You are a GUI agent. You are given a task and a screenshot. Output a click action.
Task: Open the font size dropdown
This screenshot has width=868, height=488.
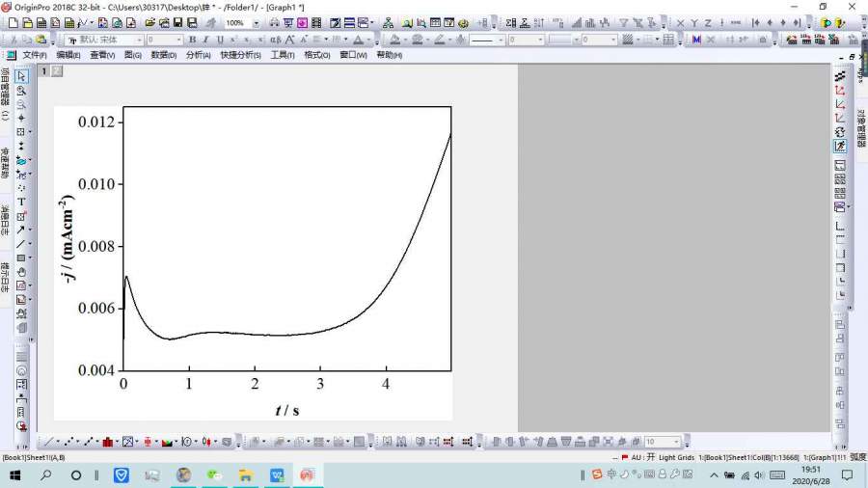click(x=178, y=40)
